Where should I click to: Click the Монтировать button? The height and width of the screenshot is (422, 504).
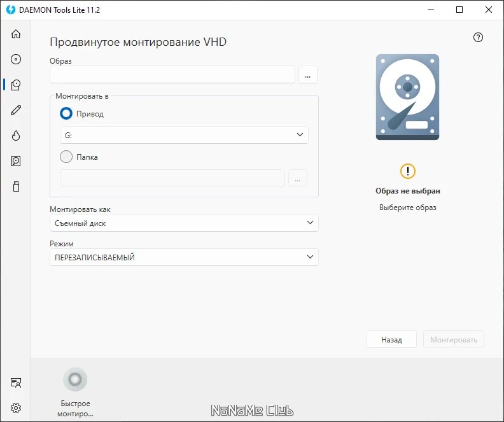tap(454, 339)
